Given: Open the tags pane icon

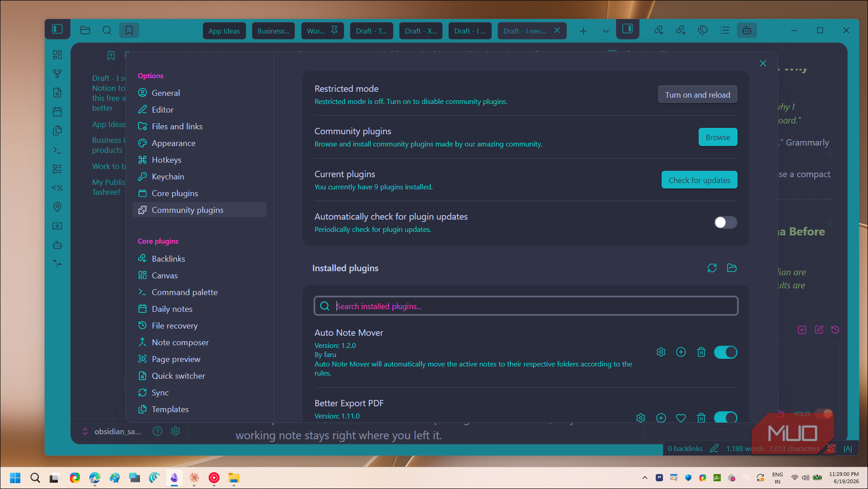Looking at the screenshot, I should coord(703,31).
